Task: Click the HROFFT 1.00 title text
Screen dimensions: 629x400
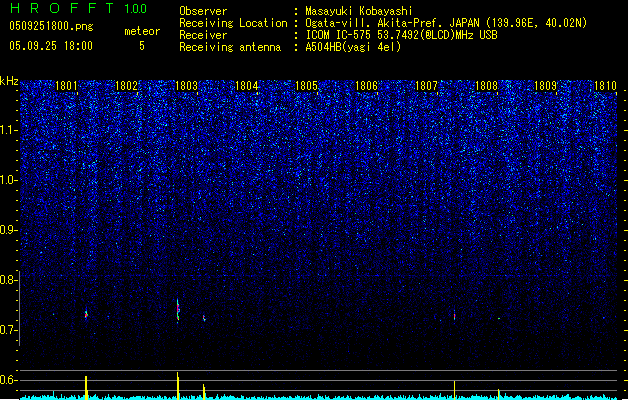Action: point(78,8)
